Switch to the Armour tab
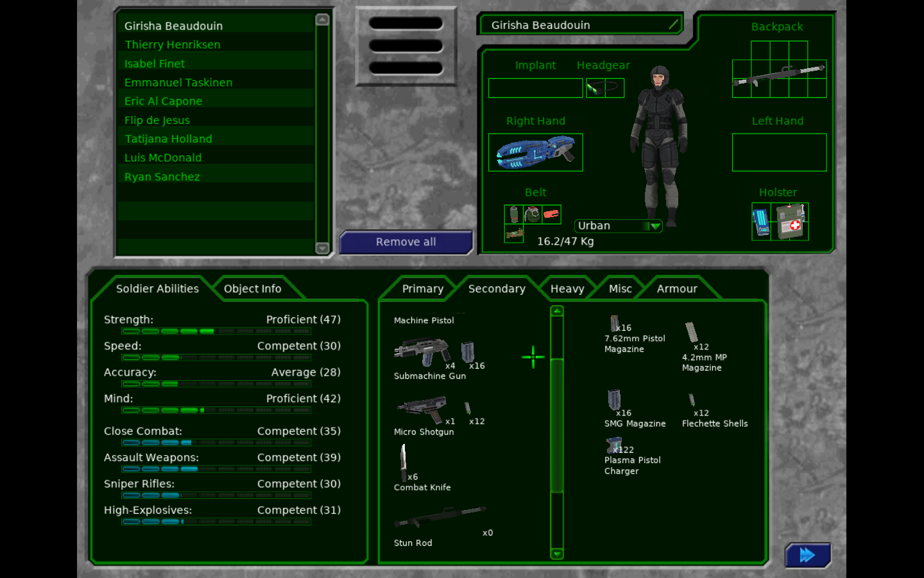924x578 pixels. coord(677,289)
